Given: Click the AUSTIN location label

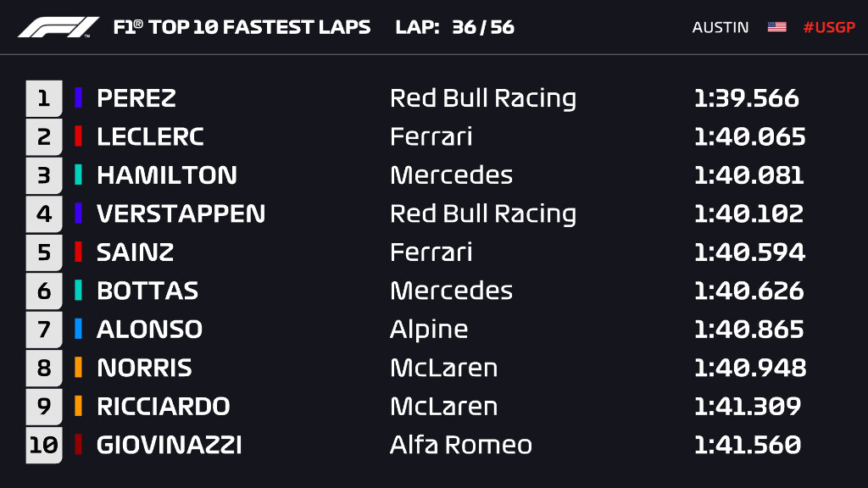Looking at the screenshot, I should click(x=721, y=27).
